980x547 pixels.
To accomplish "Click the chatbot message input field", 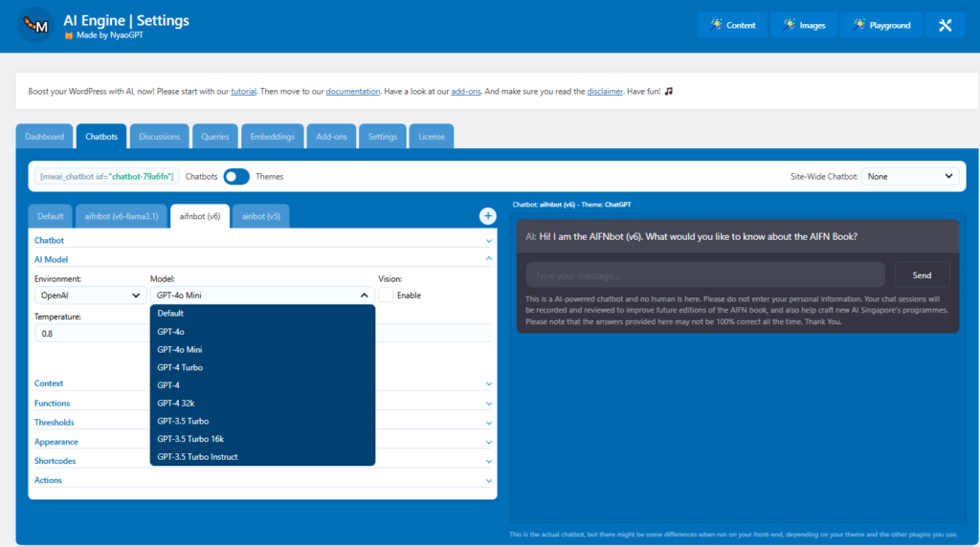I will pyautogui.click(x=705, y=275).
